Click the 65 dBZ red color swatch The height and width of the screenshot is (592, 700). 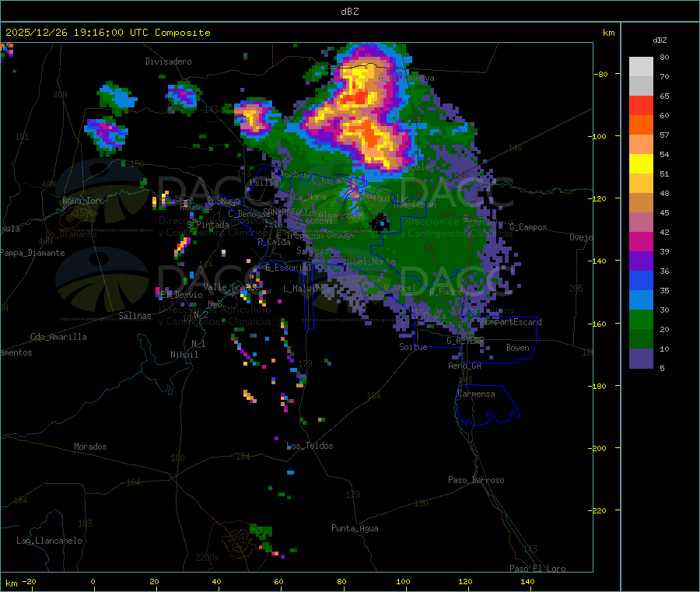tap(641, 105)
